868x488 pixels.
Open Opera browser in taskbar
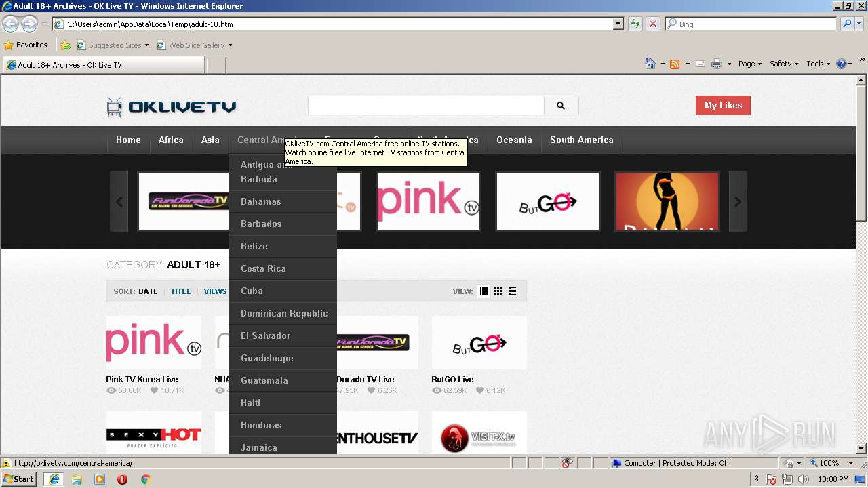[123, 479]
